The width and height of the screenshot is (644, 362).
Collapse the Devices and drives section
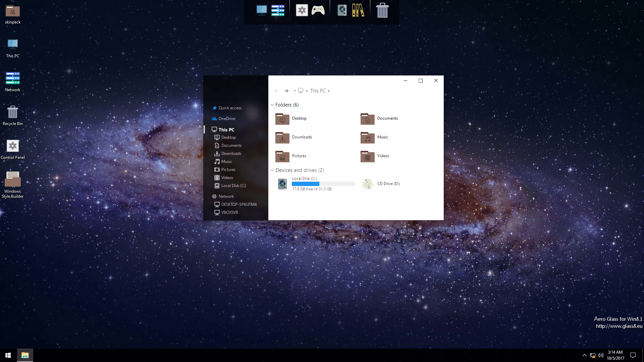[x=272, y=170]
